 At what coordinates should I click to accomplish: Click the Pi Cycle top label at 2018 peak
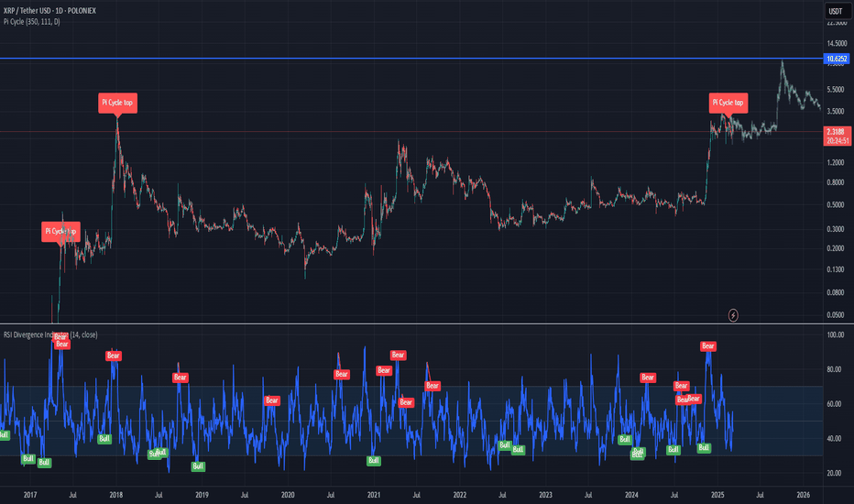point(117,103)
